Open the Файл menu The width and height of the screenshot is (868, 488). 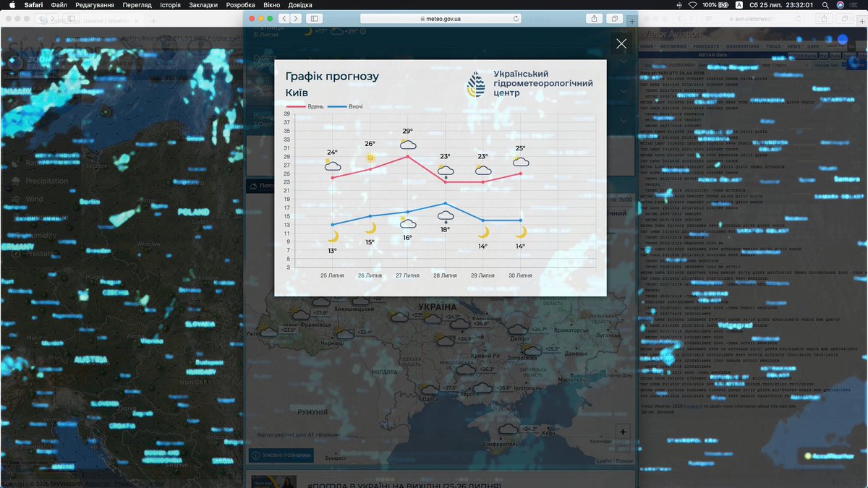pos(59,4)
